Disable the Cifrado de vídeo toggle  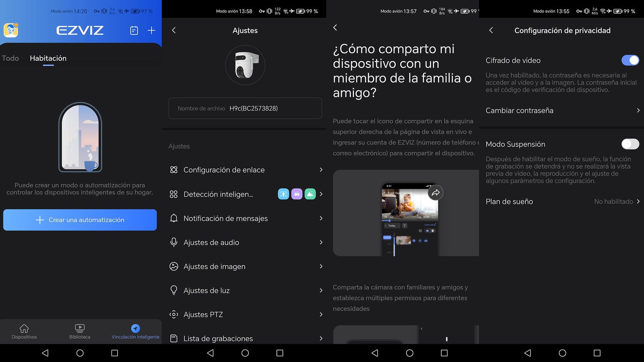click(630, 60)
